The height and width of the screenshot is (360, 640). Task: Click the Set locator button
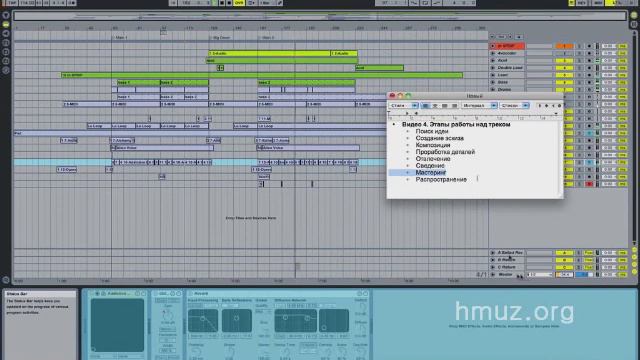tap(502, 37)
